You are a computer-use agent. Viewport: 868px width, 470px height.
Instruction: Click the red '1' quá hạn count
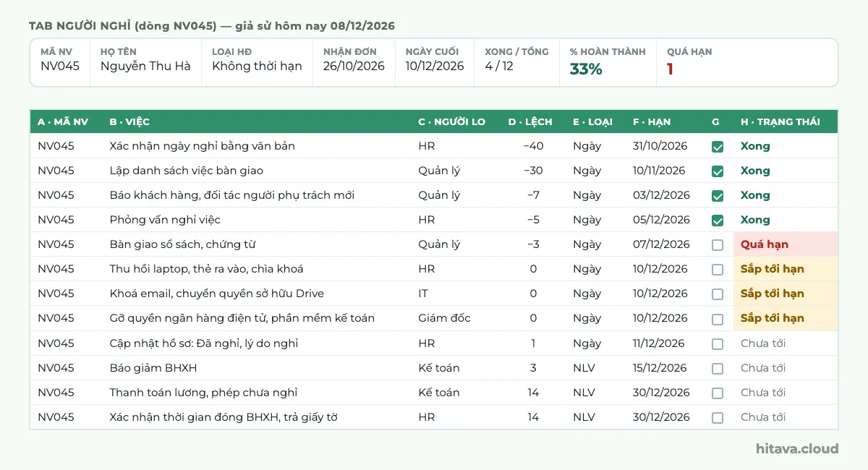tap(671, 69)
